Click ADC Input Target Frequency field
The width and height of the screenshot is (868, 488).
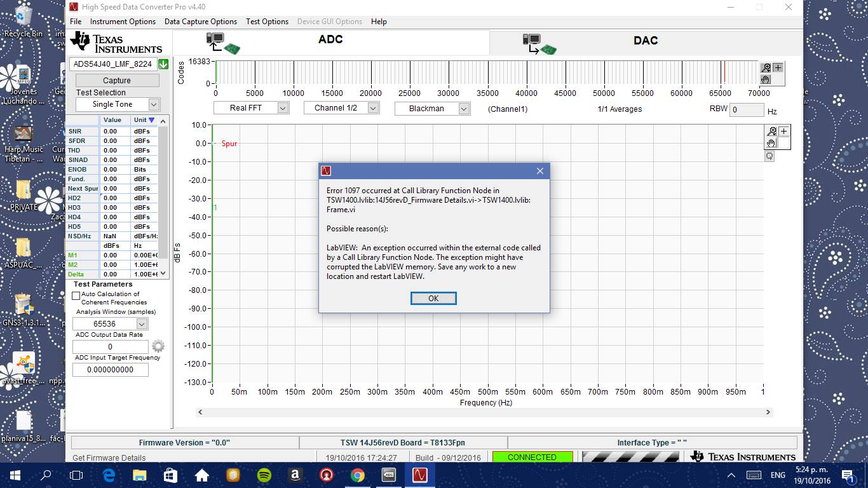coord(111,370)
